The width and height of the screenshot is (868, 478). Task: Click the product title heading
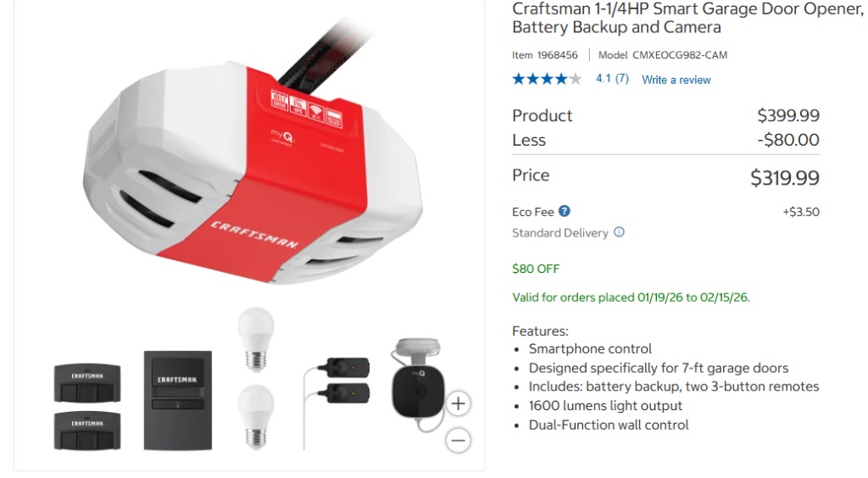pyautogui.click(x=687, y=19)
